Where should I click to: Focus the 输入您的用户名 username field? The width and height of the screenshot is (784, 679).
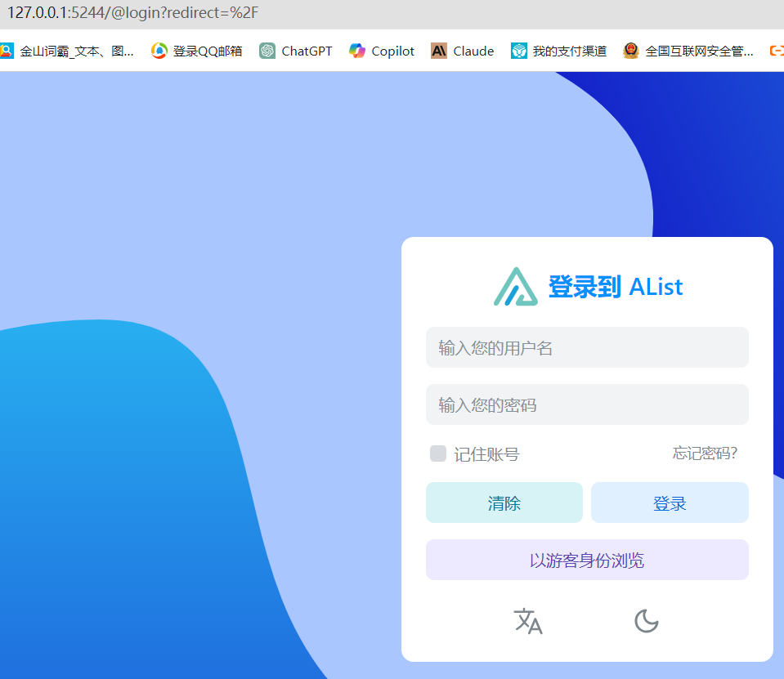587,347
